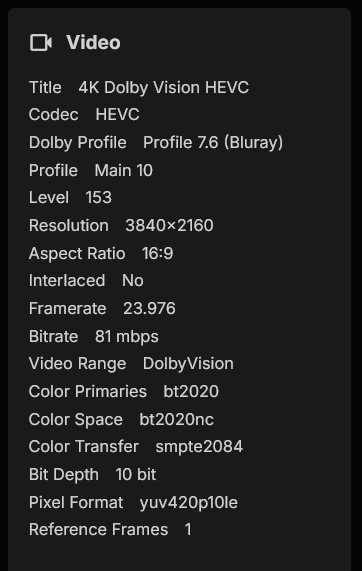
Task: Click the Resolution value 3840×2160
Action: click(169, 225)
